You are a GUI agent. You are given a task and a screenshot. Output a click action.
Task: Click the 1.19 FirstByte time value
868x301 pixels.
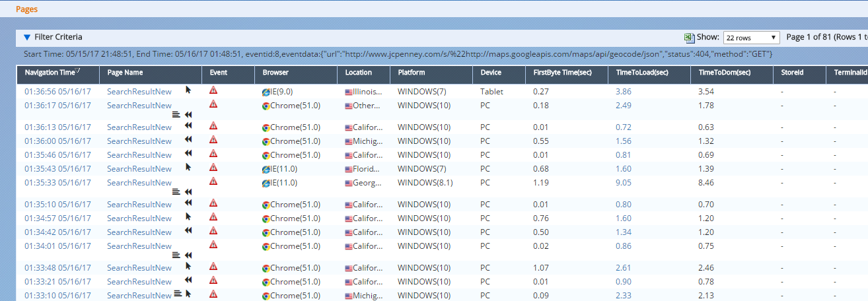pyautogui.click(x=541, y=183)
